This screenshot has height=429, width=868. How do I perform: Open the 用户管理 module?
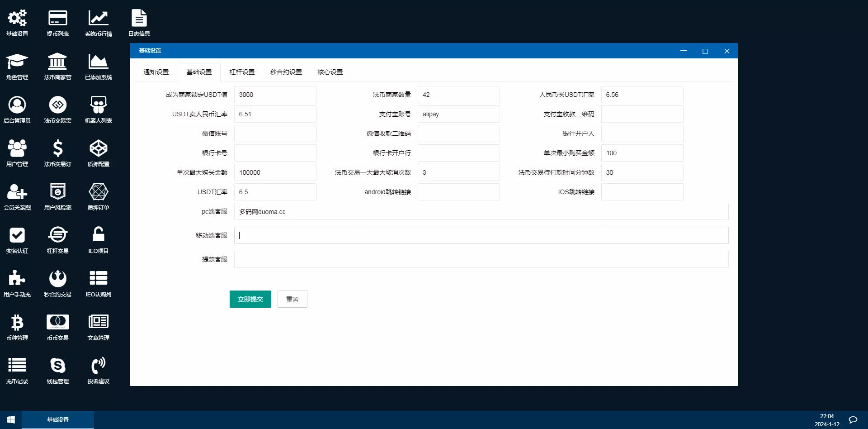[x=17, y=152]
